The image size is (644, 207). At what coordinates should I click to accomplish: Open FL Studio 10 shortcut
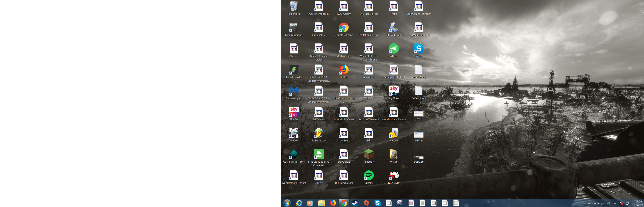pyautogui.click(x=319, y=133)
